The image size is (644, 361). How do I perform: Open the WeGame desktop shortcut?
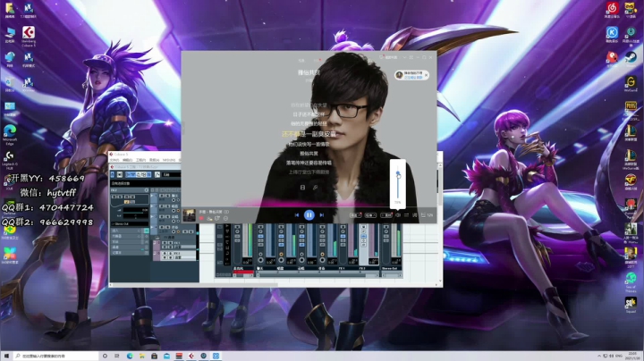click(x=631, y=83)
